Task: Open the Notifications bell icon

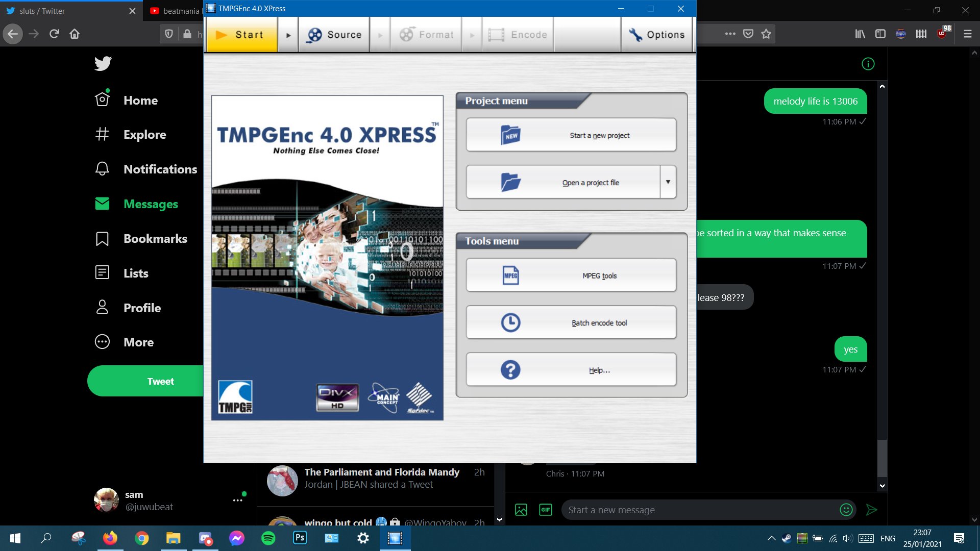Action: [x=102, y=169]
